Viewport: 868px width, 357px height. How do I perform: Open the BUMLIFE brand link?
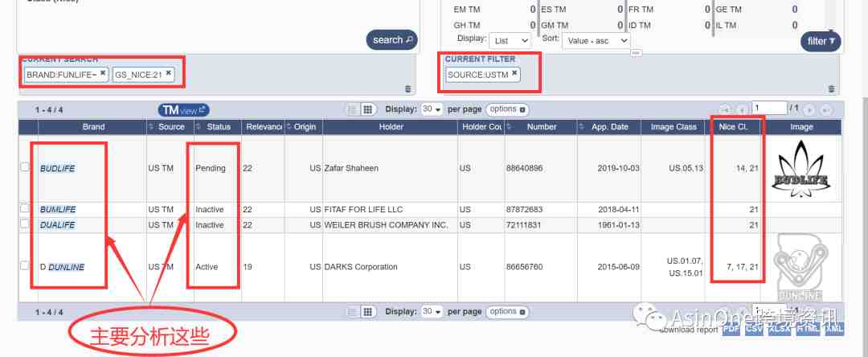tap(58, 210)
